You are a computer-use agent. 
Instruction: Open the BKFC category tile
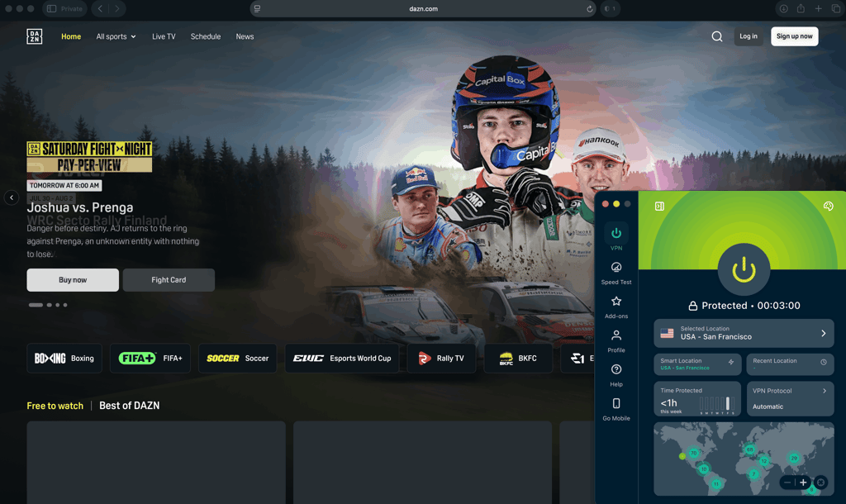519,359
